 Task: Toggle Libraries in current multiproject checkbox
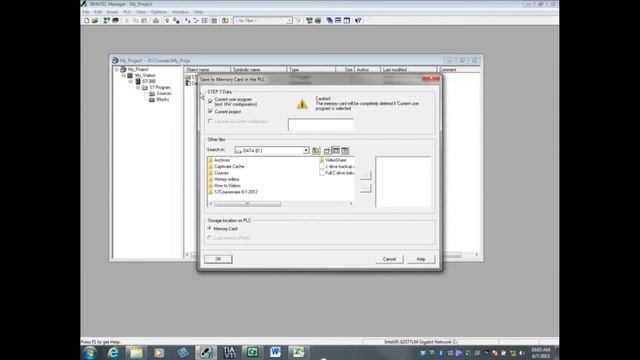pyautogui.click(x=210, y=121)
